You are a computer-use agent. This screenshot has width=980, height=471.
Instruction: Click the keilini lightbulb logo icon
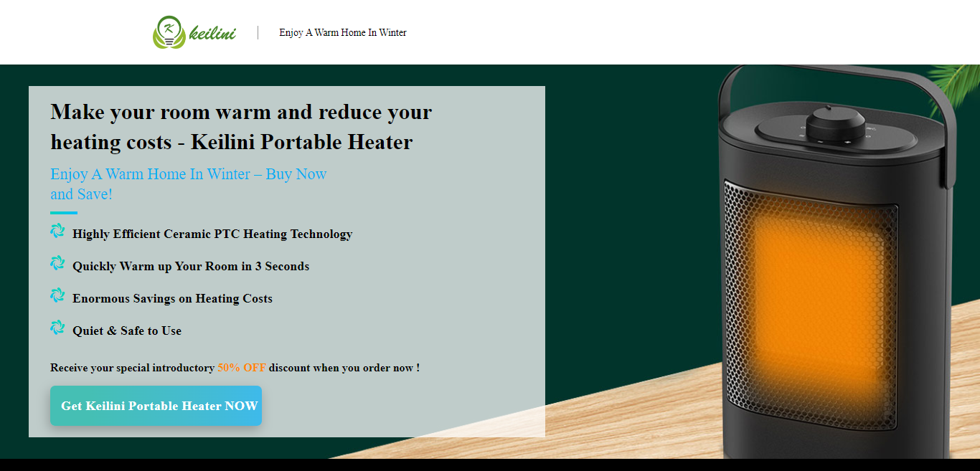(x=168, y=32)
